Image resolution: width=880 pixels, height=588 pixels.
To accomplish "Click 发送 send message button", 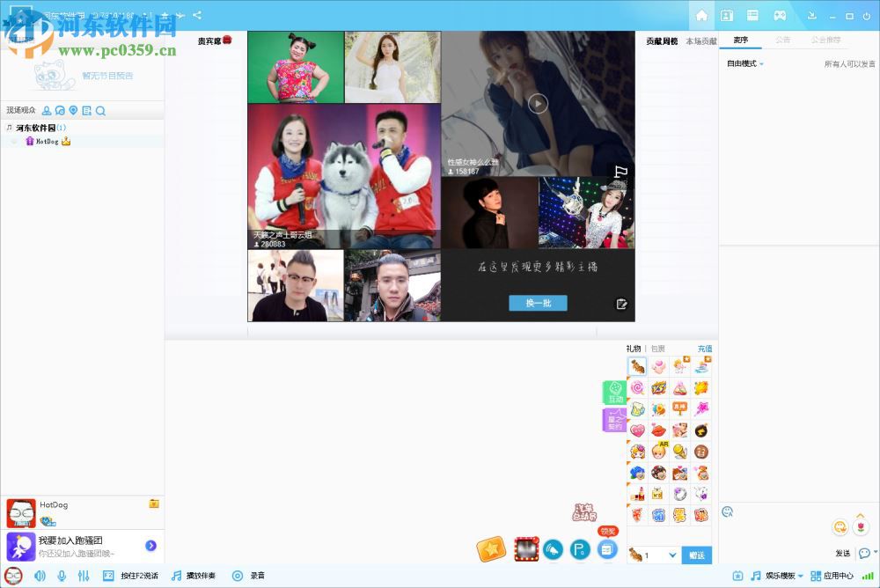I will point(843,553).
